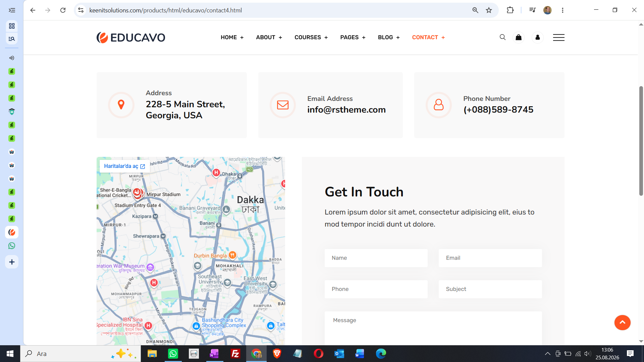Expand the ABOUT menu dropdown

point(269,37)
